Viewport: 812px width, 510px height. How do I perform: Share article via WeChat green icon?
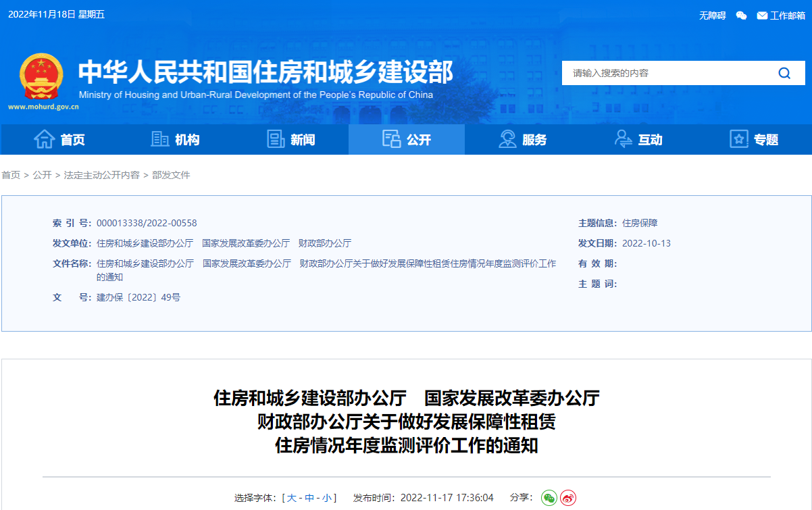pos(549,498)
